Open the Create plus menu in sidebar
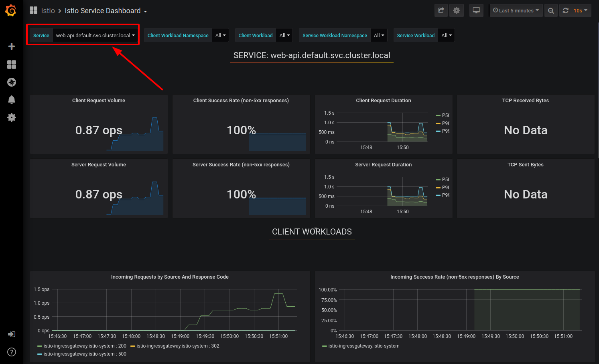The width and height of the screenshot is (599, 364). click(x=12, y=47)
